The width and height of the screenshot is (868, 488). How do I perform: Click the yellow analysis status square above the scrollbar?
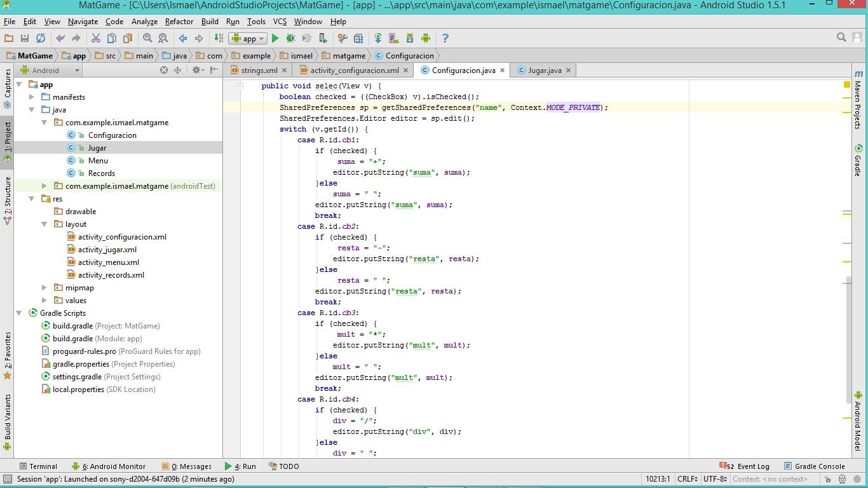pos(847,85)
